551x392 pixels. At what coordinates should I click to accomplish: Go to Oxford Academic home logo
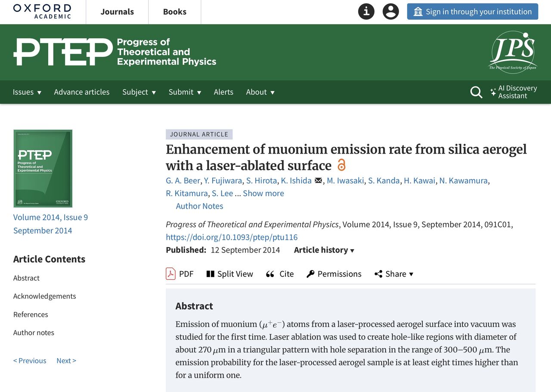pyautogui.click(x=42, y=12)
